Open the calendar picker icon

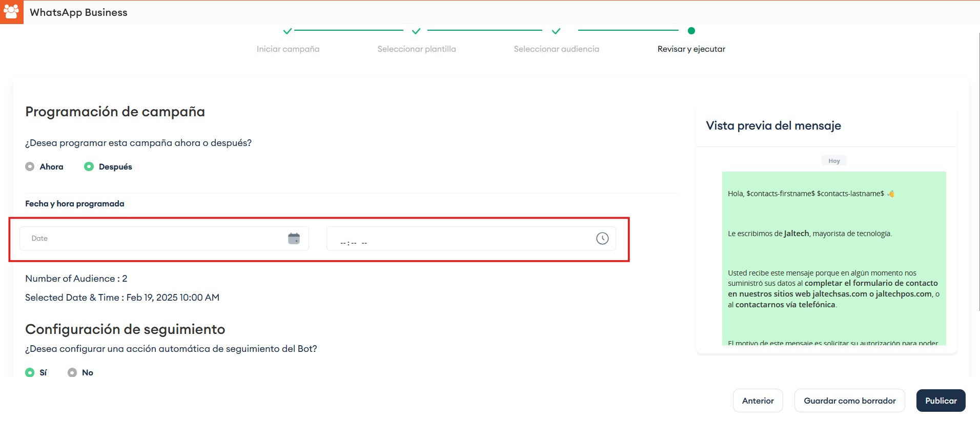(294, 239)
